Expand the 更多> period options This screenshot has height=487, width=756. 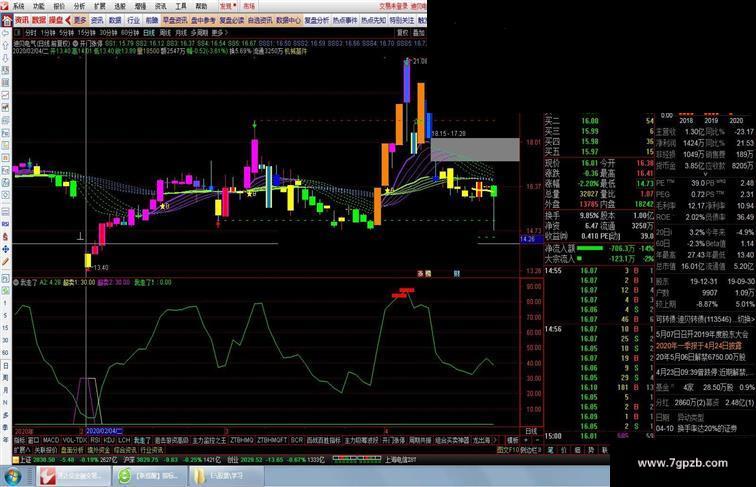[220, 33]
